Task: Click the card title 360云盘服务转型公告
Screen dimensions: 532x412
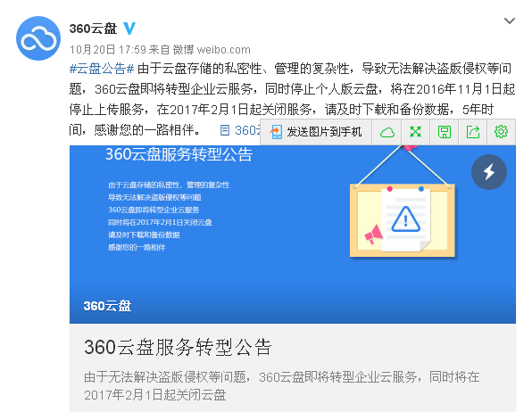Action: point(178,347)
